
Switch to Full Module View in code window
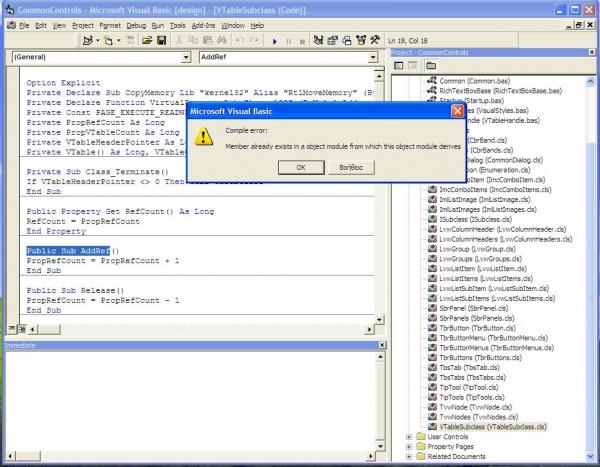click(x=21, y=329)
